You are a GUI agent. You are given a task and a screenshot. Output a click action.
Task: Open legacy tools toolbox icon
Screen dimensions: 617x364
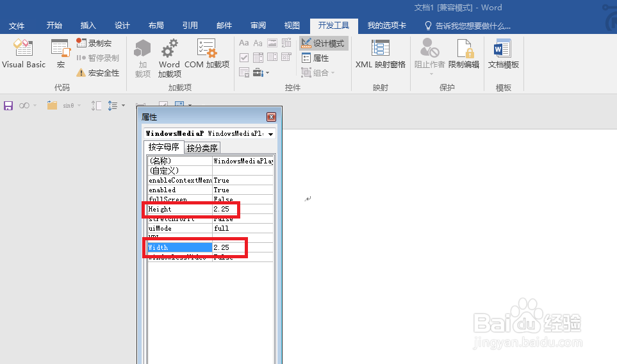coord(258,72)
